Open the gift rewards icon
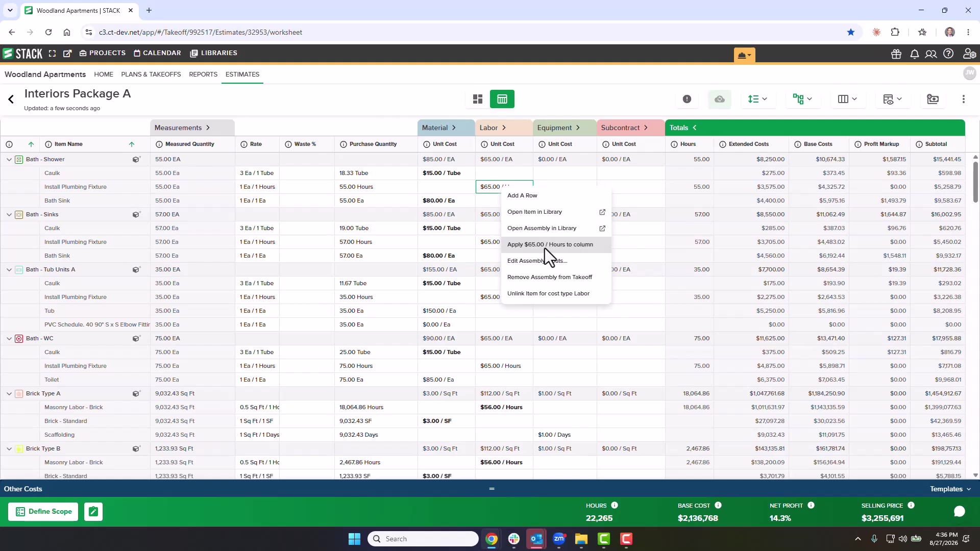 click(x=896, y=54)
